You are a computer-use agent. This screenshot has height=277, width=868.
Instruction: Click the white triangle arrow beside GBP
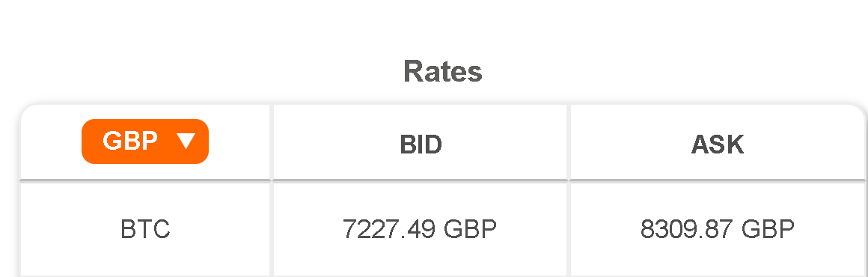tap(186, 141)
